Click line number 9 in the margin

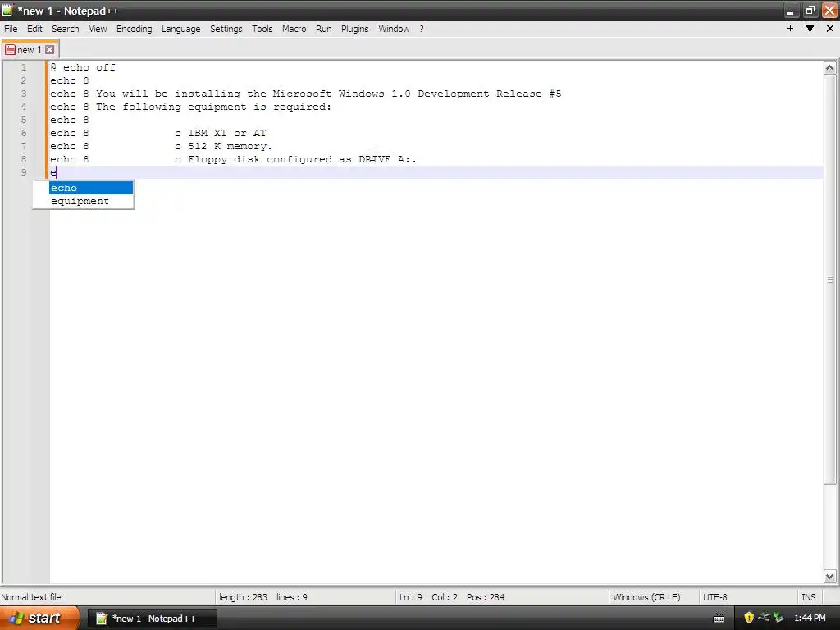[x=24, y=172]
